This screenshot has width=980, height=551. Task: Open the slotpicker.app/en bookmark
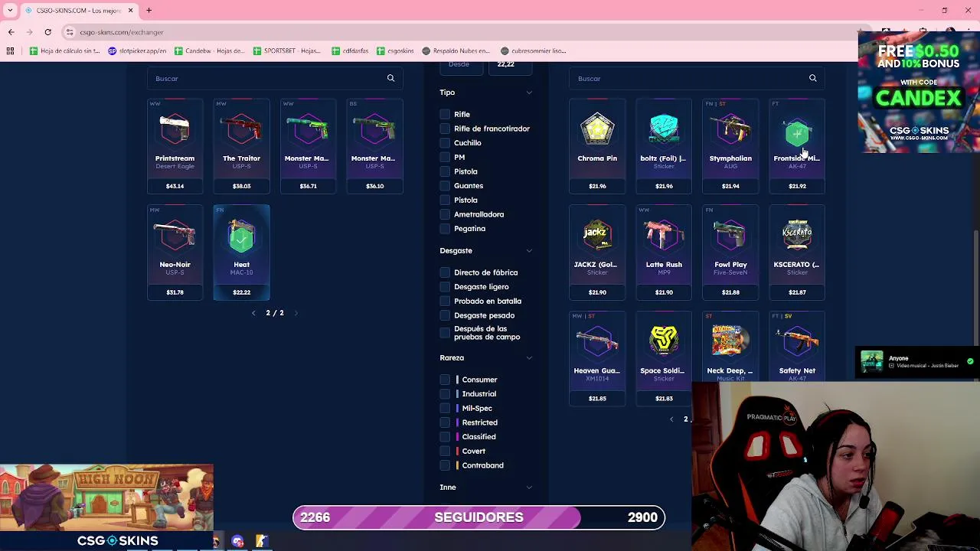[x=137, y=51]
